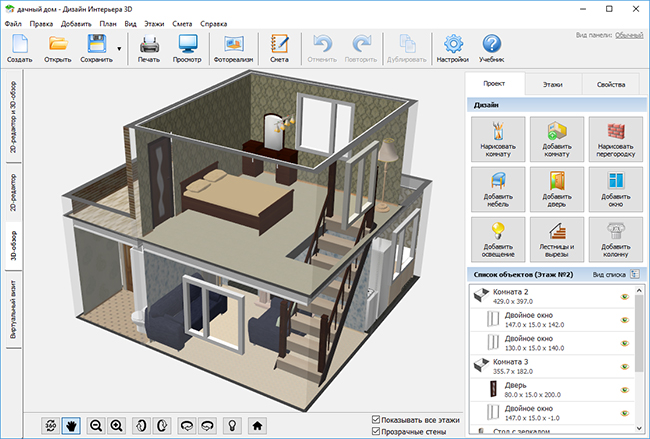Click the Смета estimate icon in toolbar
Viewport: 650px width, 439px height.
279,49
